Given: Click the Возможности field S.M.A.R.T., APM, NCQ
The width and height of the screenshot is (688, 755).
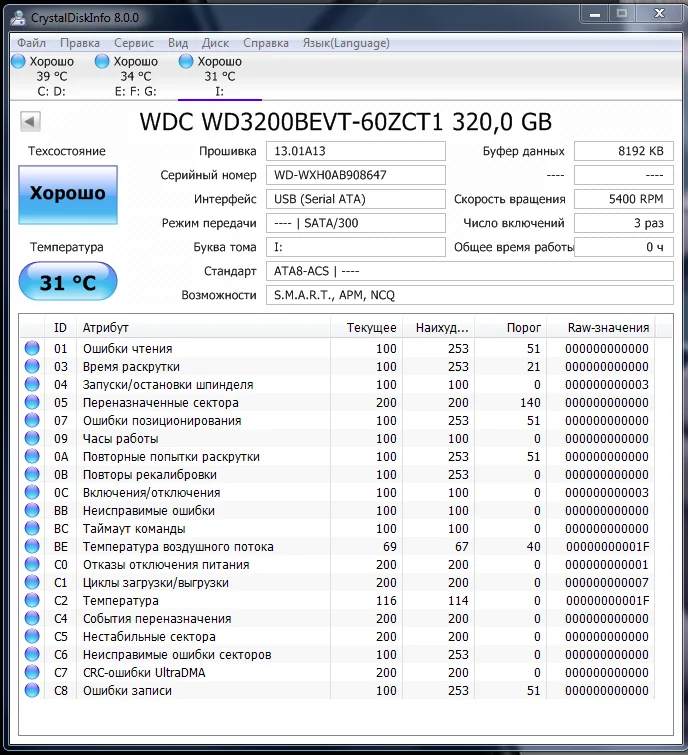Looking at the screenshot, I should 470,295.
